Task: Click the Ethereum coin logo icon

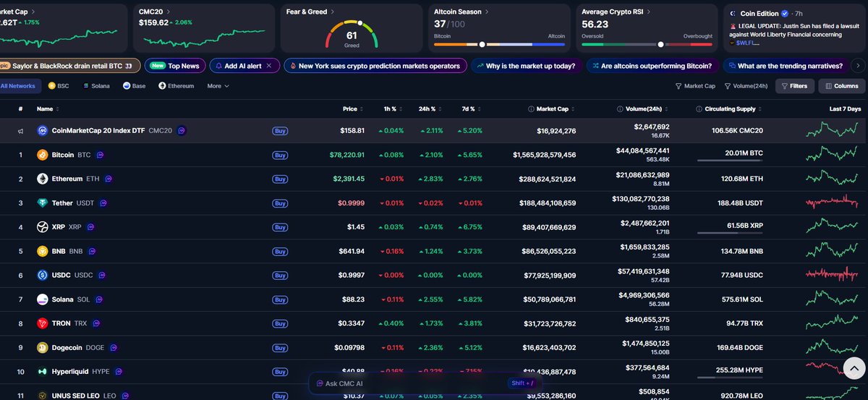Action: click(42, 179)
